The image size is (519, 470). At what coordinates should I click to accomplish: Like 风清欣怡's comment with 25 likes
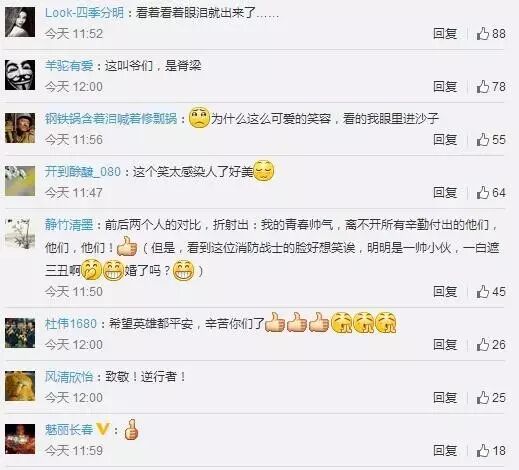482,397
